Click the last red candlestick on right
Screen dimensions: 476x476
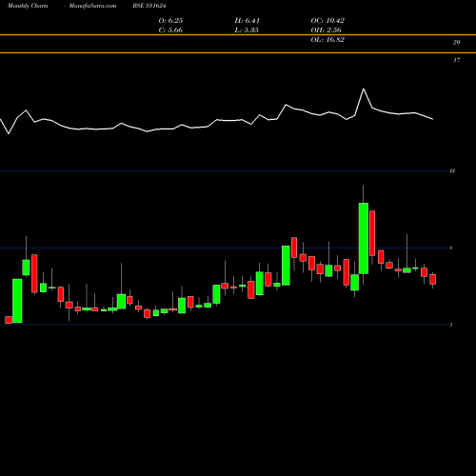tap(432, 279)
